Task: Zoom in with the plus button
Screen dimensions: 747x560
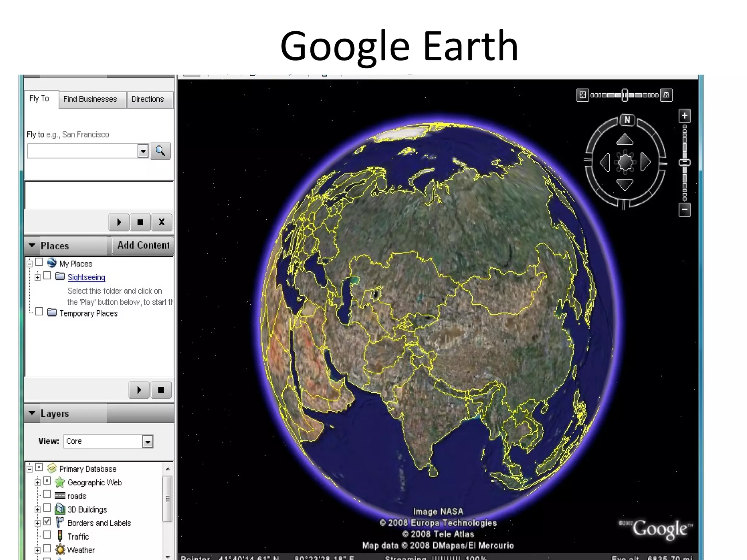Action: coord(685,116)
